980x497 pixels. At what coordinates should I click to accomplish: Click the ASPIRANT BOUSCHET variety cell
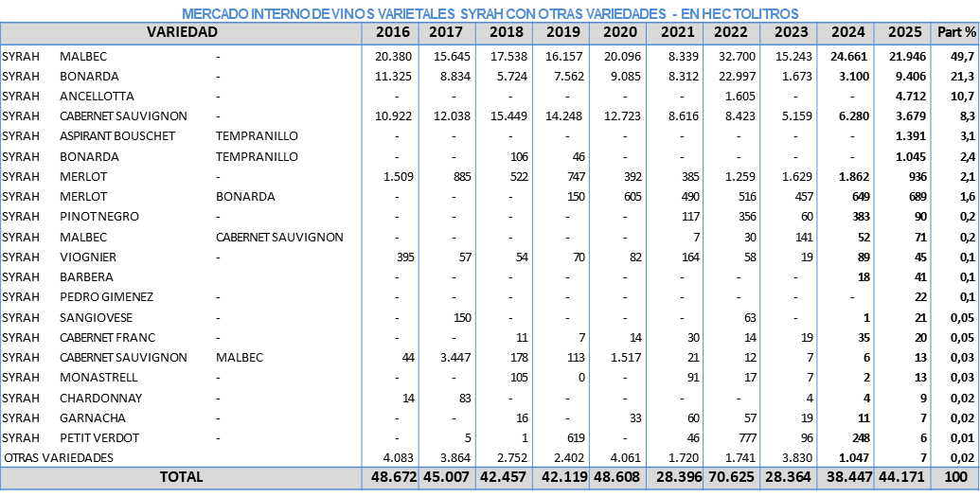[117, 136]
